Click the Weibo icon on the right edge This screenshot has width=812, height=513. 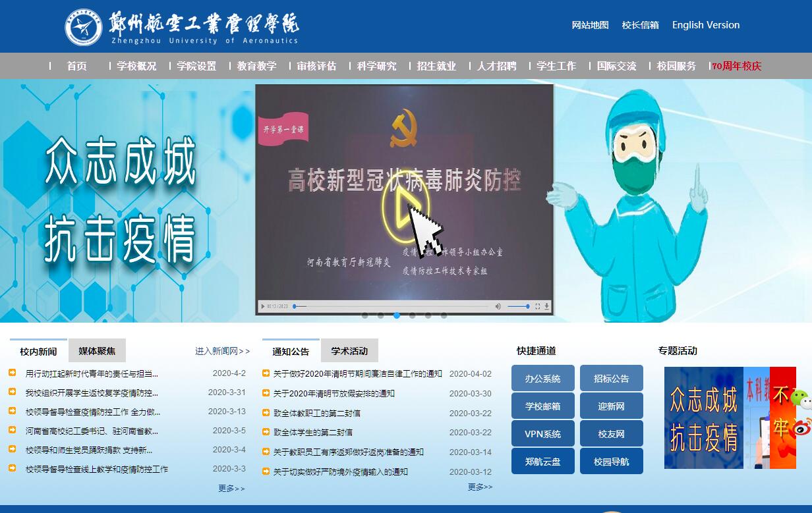[801, 427]
